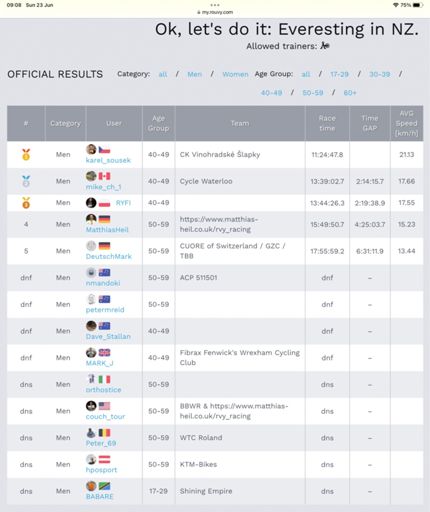Click karel_sousek's profile avatar
The height and width of the screenshot is (512, 430).
[x=91, y=149]
